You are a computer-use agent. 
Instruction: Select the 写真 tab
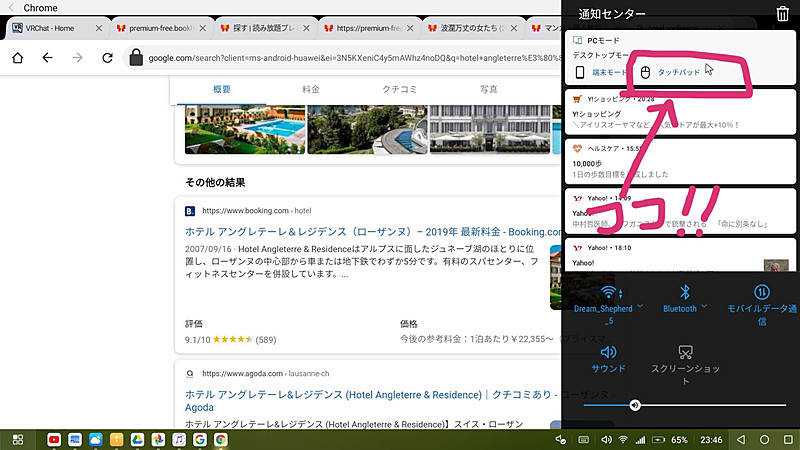(x=488, y=89)
